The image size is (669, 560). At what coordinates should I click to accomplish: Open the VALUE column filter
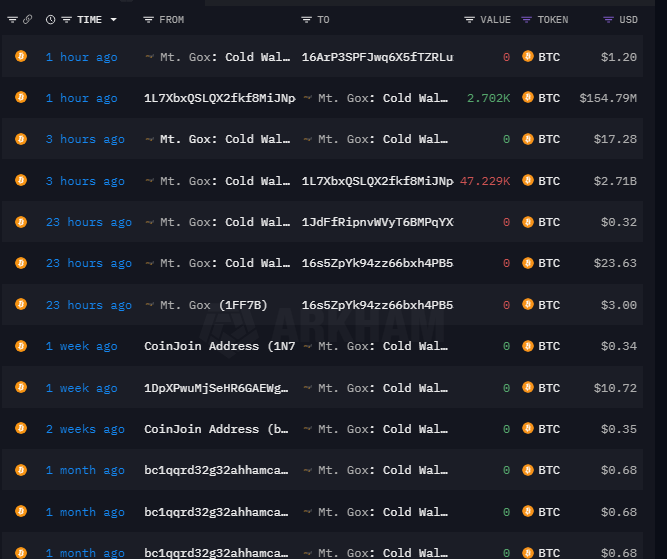coord(469,20)
